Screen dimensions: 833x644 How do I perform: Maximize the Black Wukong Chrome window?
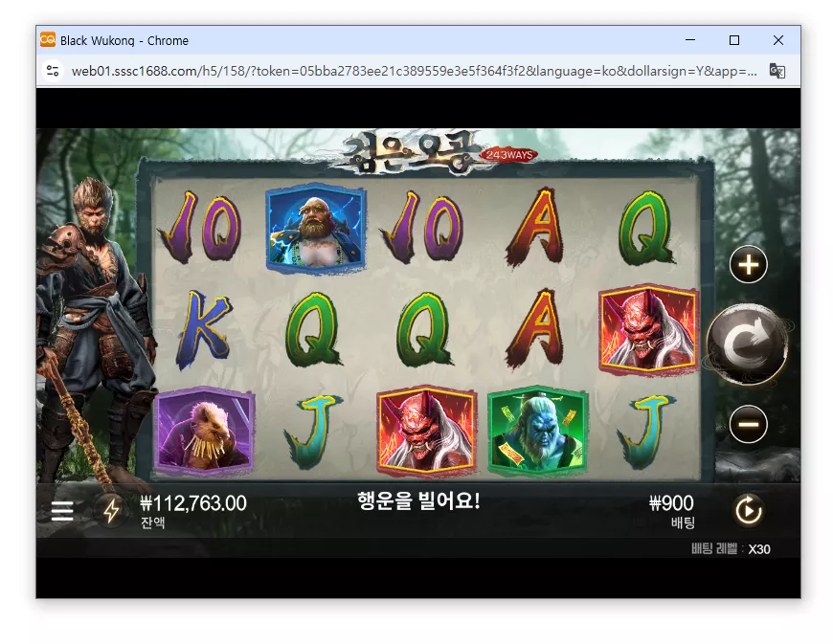click(734, 40)
